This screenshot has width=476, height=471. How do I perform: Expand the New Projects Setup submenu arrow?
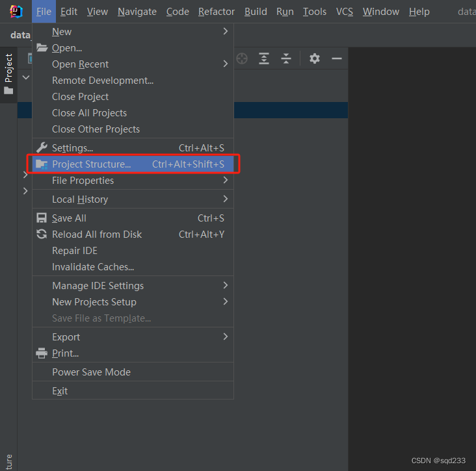click(x=225, y=302)
